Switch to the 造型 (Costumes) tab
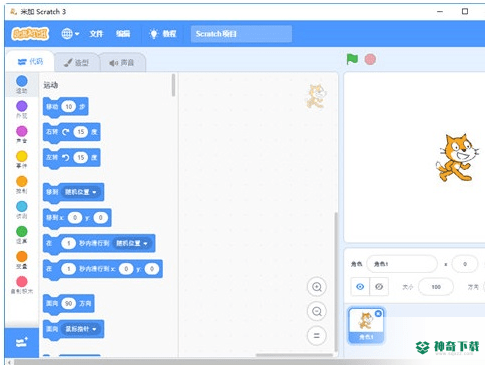The image size is (489, 365). (77, 62)
